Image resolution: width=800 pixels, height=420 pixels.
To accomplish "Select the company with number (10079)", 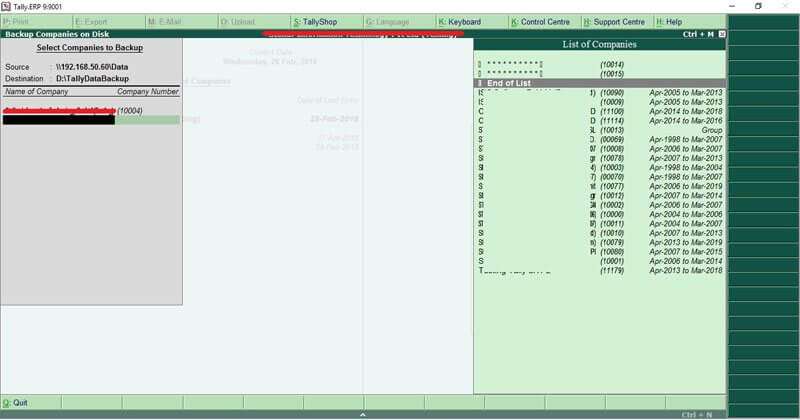I will click(599, 242).
